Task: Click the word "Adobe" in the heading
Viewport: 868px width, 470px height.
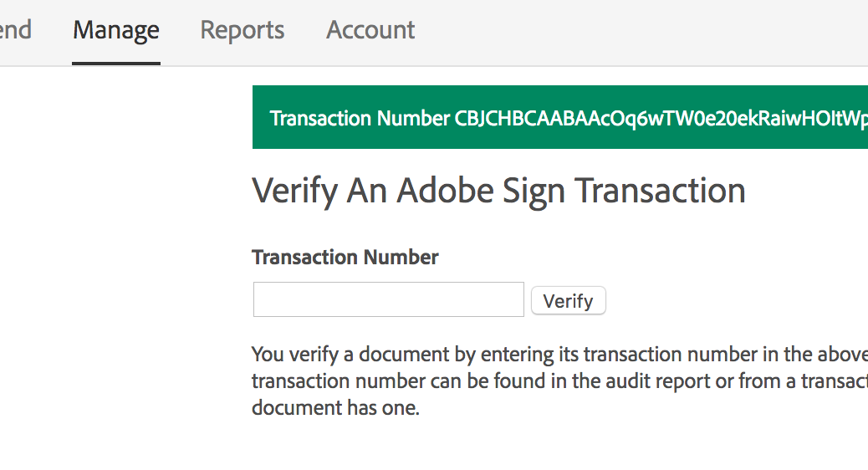Action: click(x=445, y=192)
